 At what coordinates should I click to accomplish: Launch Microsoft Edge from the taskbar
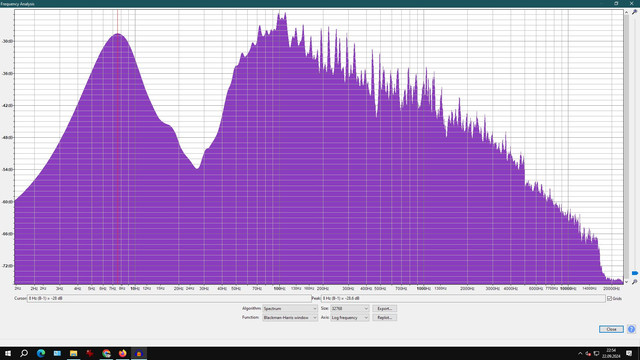point(41,353)
